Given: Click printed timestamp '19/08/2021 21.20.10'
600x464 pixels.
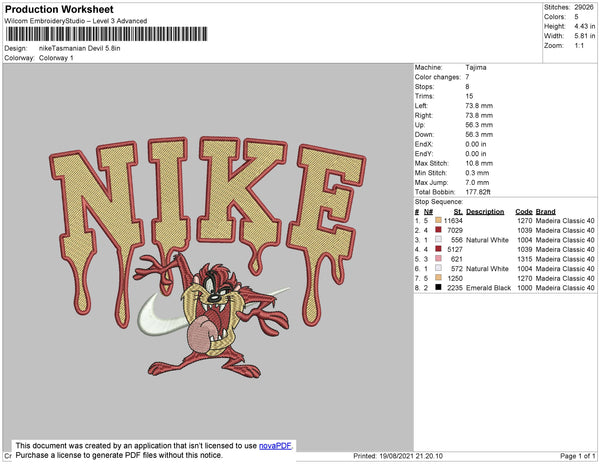Looking at the screenshot, I should click(411, 456).
